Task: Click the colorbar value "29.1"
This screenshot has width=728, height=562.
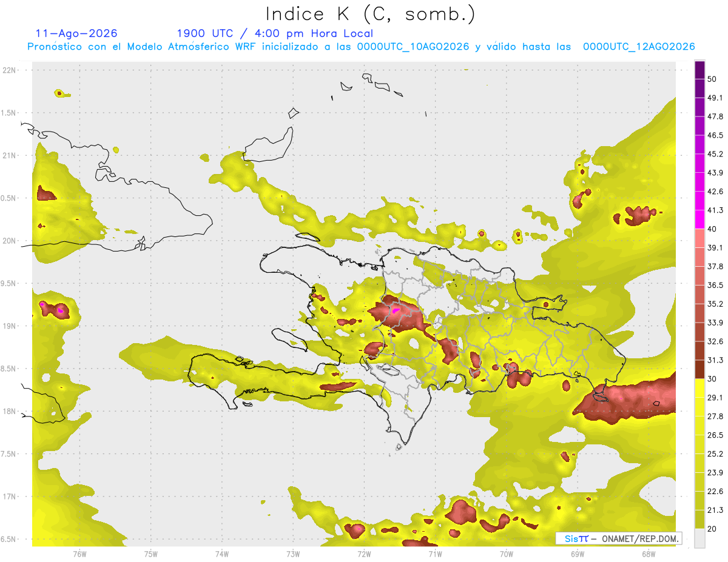Action: click(x=715, y=398)
